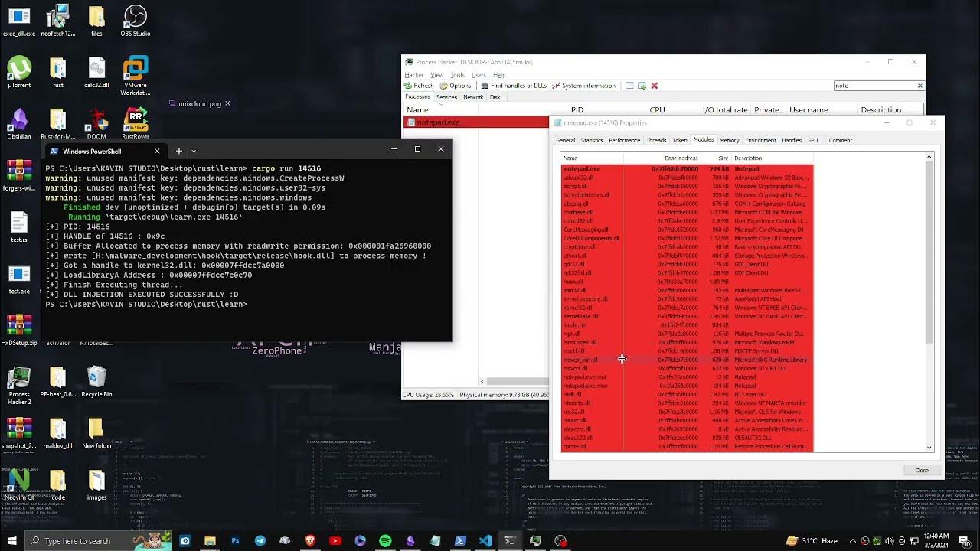The width and height of the screenshot is (980, 551).
Task: Close the unixcloud.png floating tab
Action: click(x=227, y=103)
